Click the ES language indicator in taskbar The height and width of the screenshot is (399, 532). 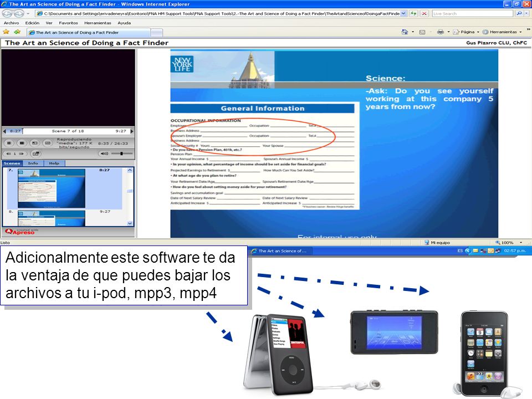click(460, 250)
